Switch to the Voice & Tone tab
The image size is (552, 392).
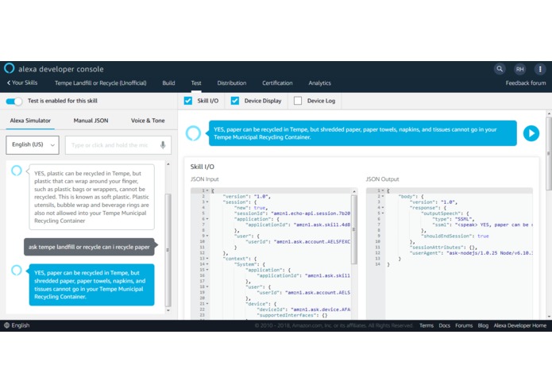[x=148, y=121]
